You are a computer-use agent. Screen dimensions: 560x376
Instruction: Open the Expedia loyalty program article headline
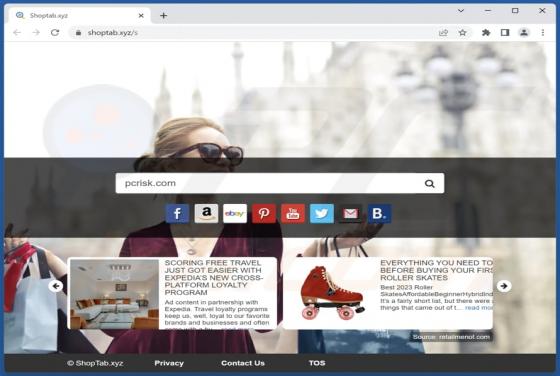click(x=214, y=277)
